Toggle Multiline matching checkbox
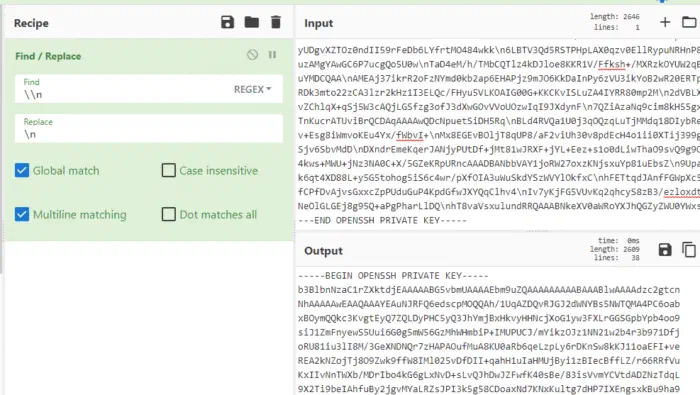Image resolution: width=700 pixels, height=395 pixels. pyautogui.click(x=22, y=214)
